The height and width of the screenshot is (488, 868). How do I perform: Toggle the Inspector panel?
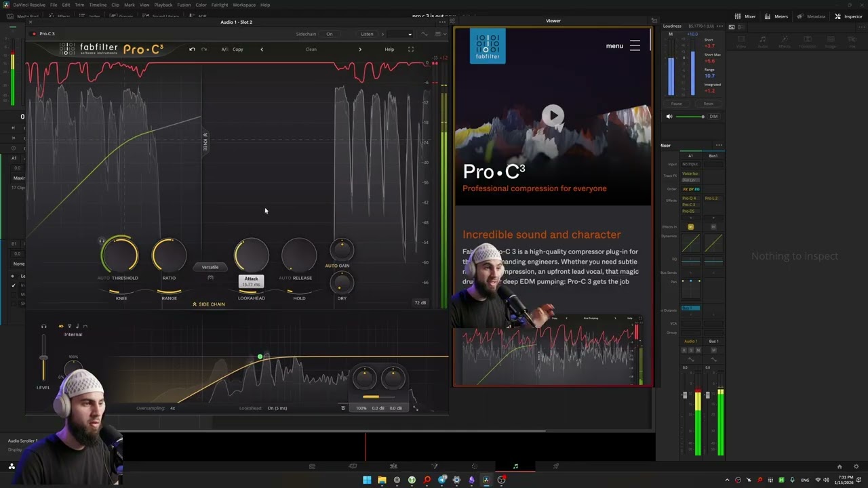[848, 16]
